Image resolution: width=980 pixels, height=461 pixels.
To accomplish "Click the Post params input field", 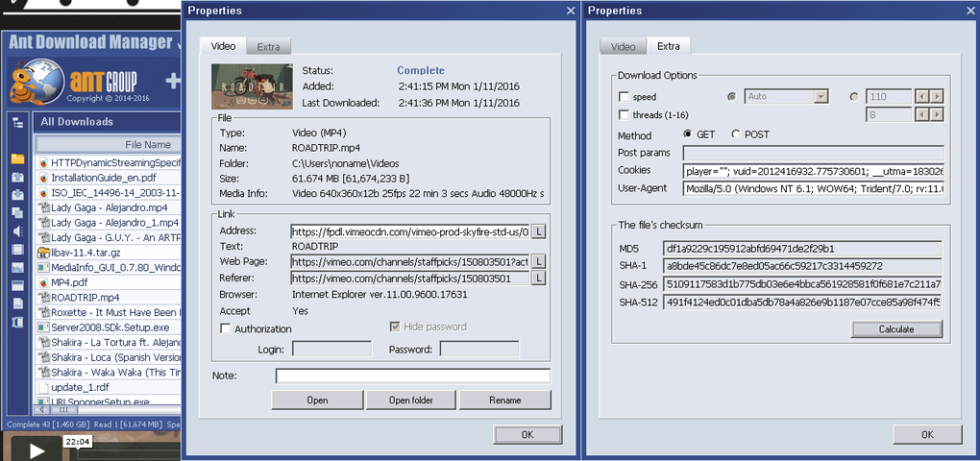I will tap(813, 153).
